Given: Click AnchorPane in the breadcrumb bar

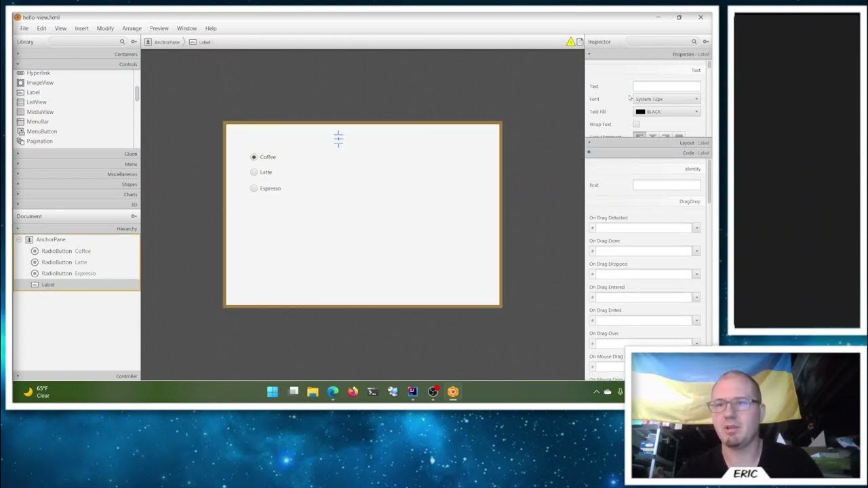Looking at the screenshot, I should coord(167,42).
